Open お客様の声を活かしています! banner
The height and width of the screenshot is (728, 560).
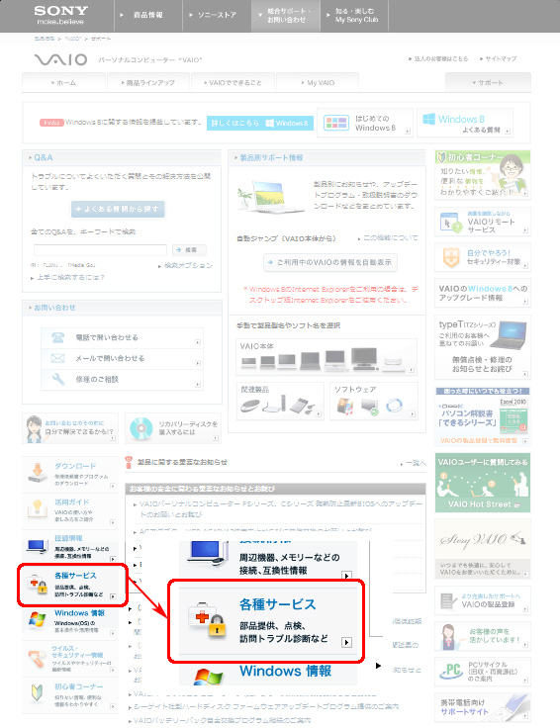[483, 636]
